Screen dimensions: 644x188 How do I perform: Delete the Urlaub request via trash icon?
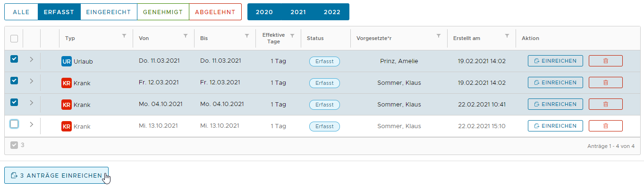click(606, 61)
